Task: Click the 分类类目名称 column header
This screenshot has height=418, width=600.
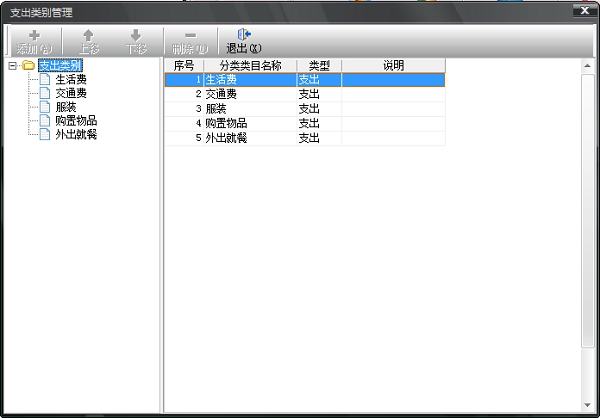Action: (250, 65)
